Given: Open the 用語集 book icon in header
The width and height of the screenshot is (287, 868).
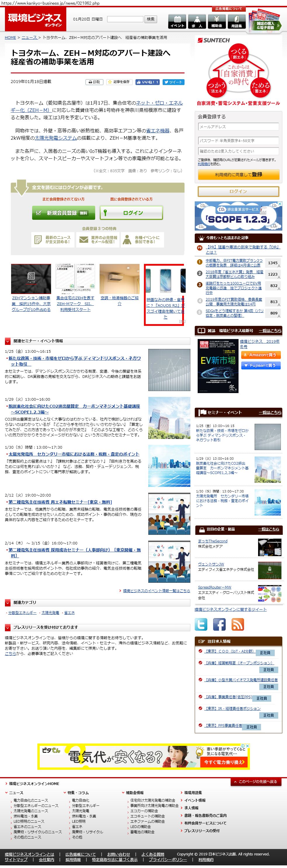Looking at the screenshot, I should (236, 22).
